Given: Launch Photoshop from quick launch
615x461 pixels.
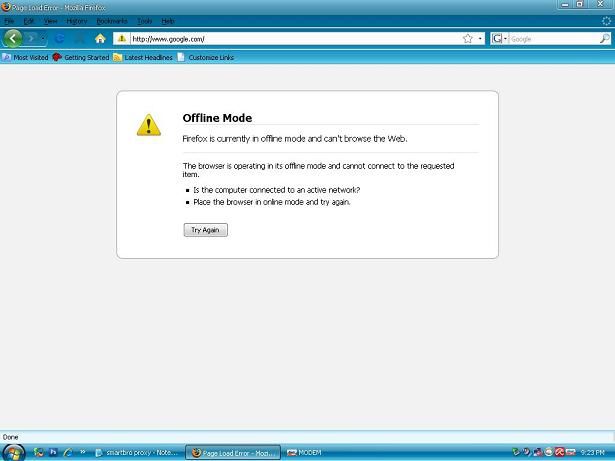Looking at the screenshot, I should click(53, 452).
